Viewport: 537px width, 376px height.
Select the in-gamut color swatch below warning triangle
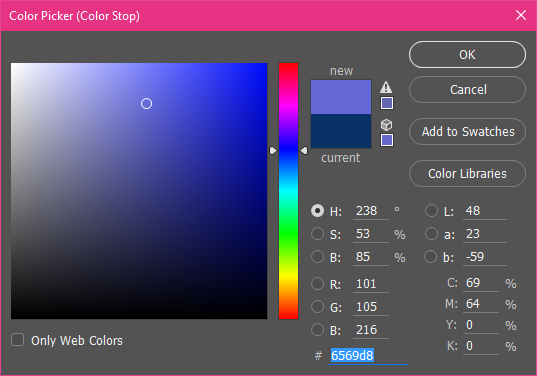(387, 103)
